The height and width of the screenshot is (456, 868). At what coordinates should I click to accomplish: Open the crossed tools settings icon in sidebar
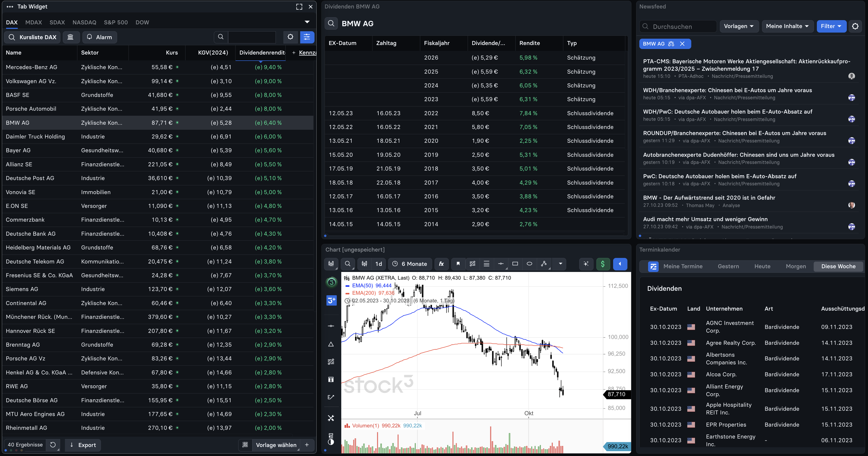[x=331, y=418]
